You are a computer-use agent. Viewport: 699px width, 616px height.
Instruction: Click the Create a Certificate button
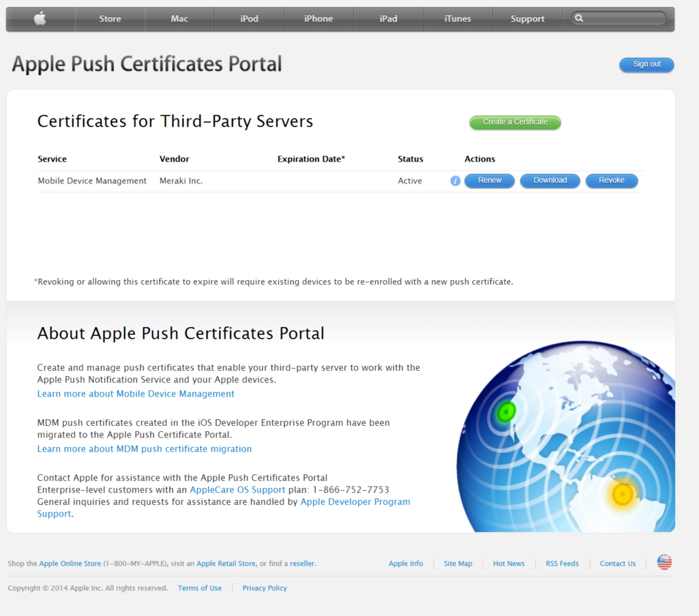pos(515,122)
